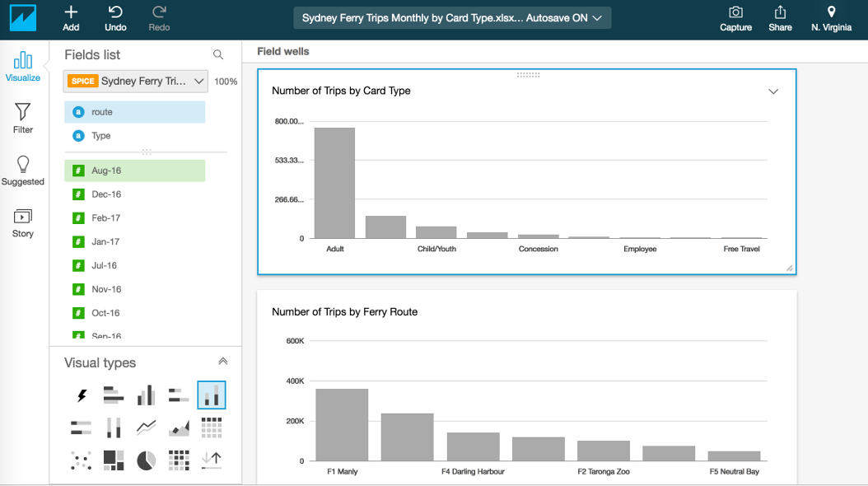Click the QuickSight logo in top-left corner
The height and width of the screenshot is (486, 868).
[23, 18]
